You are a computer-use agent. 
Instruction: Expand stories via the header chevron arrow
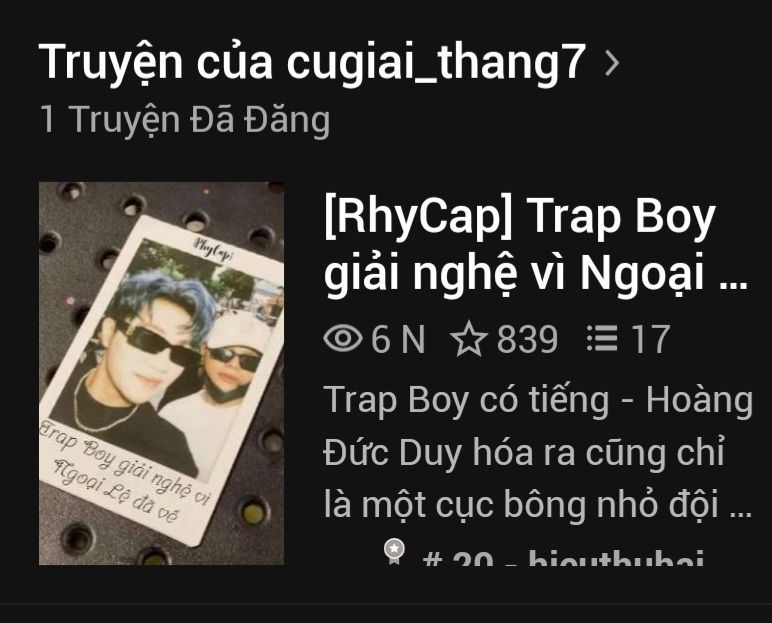611,63
